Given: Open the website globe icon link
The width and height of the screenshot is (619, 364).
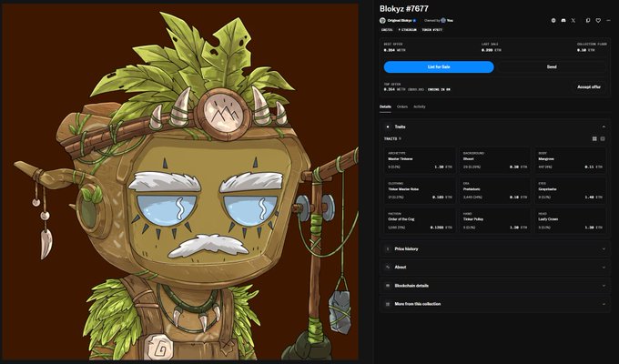Looking at the screenshot, I should coord(553,21).
